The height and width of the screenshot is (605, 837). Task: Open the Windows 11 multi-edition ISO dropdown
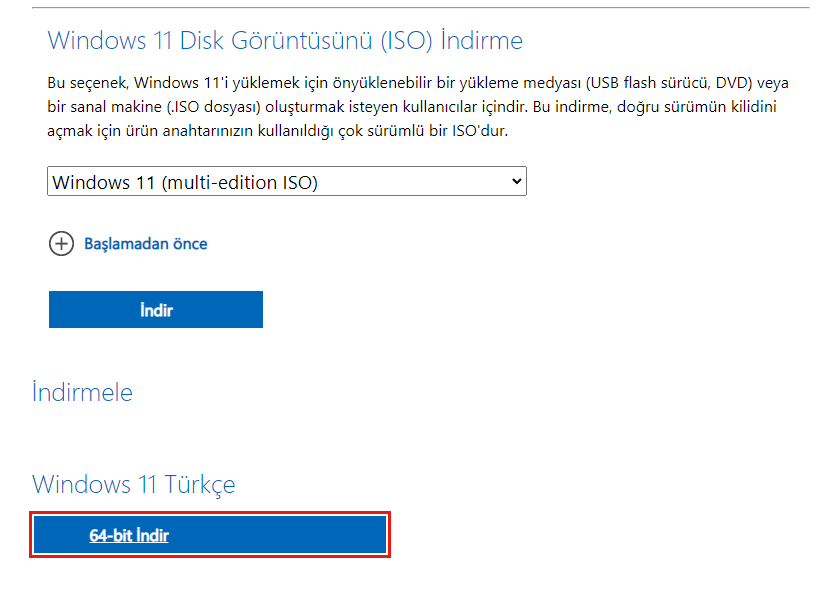pyautogui.click(x=286, y=181)
